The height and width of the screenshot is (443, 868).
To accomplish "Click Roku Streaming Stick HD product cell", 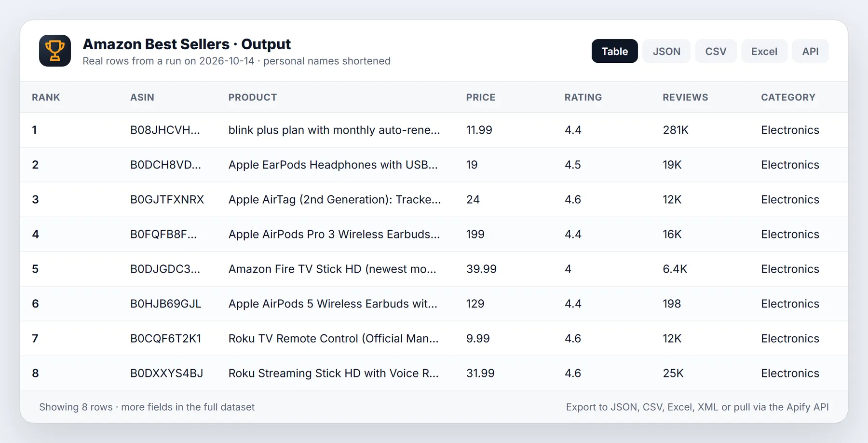I will (x=334, y=373).
